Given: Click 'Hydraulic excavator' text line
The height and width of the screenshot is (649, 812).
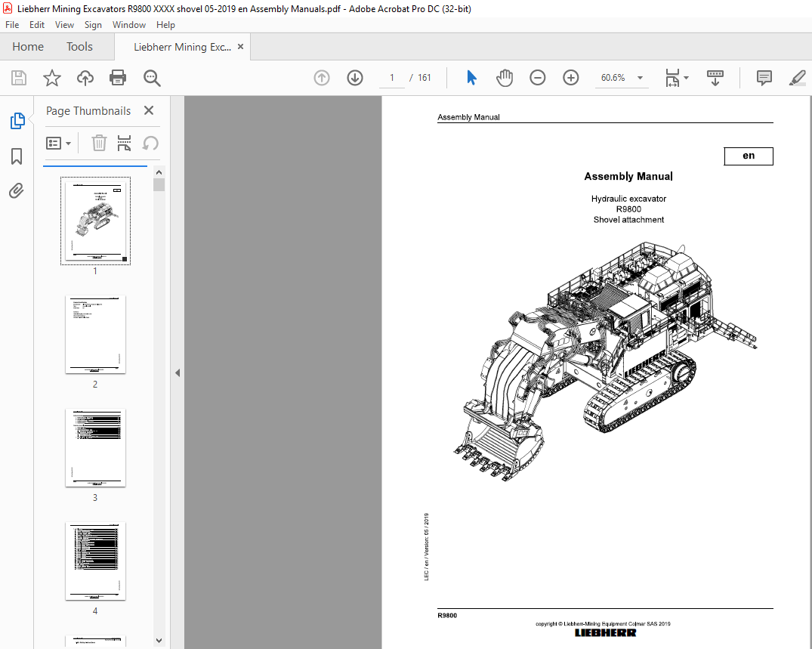Looking at the screenshot, I should click(x=628, y=199).
